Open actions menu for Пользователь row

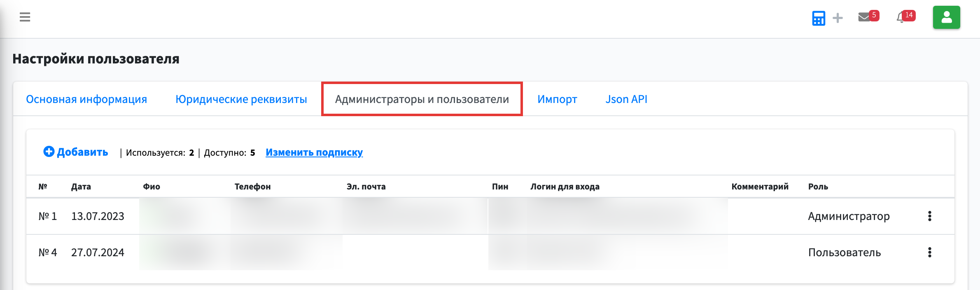(929, 253)
